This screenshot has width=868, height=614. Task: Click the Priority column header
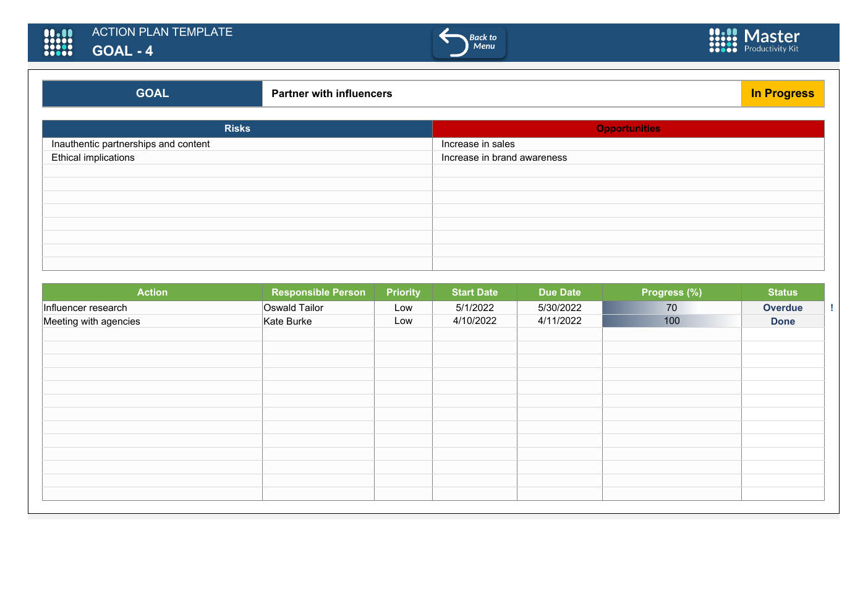tap(403, 292)
